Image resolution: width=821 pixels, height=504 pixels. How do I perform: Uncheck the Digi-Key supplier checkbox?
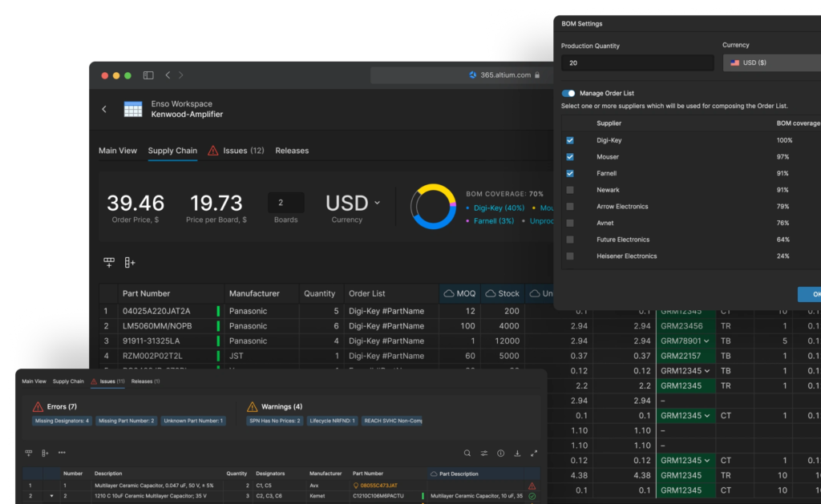pyautogui.click(x=570, y=140)
